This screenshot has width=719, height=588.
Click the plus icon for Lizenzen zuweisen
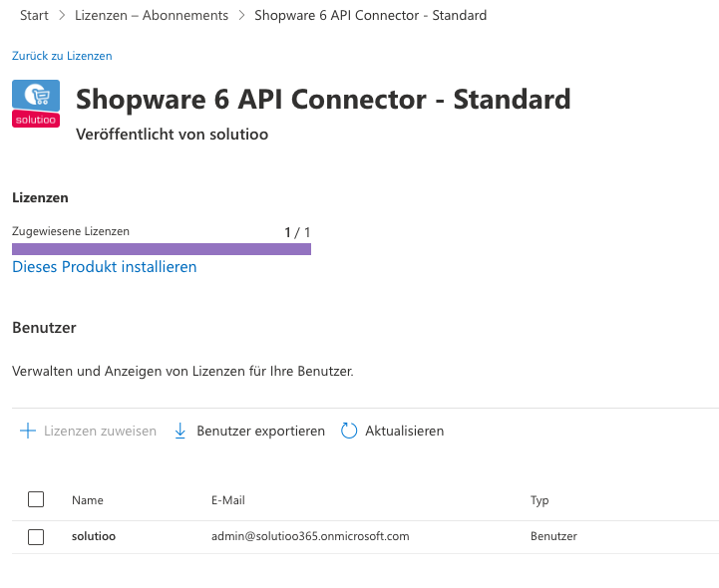tap(28, 431)
